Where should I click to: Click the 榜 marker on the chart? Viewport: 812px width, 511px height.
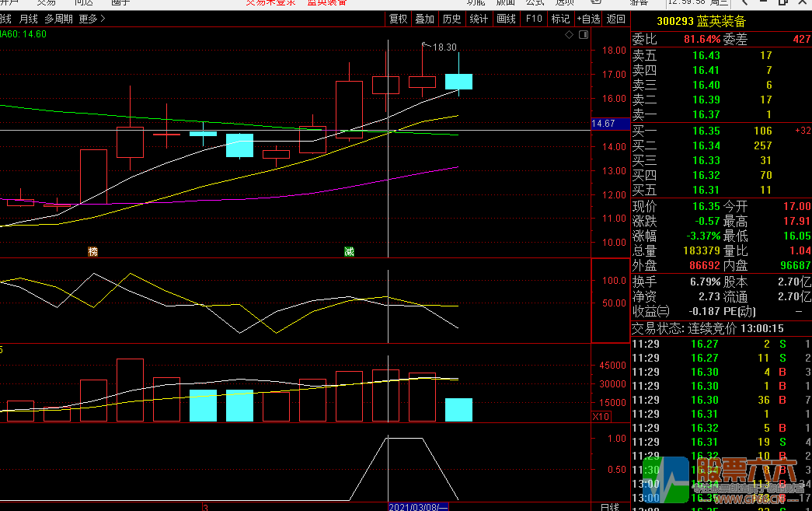(93, 251)
